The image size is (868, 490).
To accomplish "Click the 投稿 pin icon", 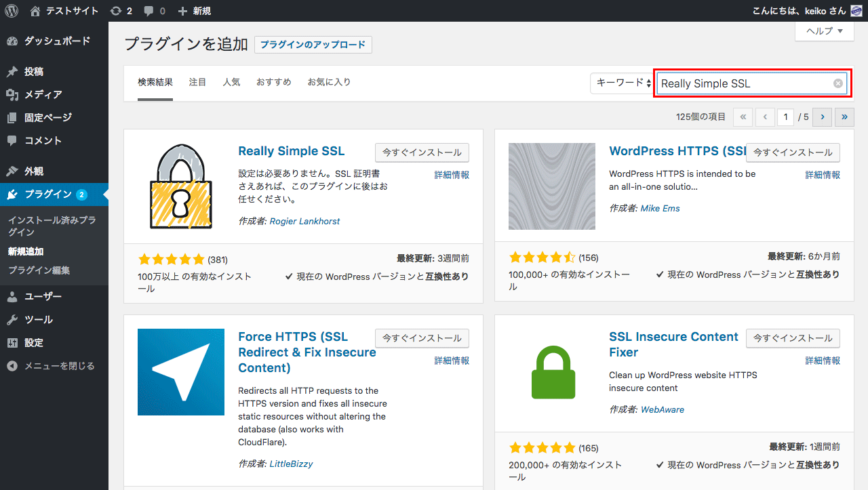I will tap(12, 72).
